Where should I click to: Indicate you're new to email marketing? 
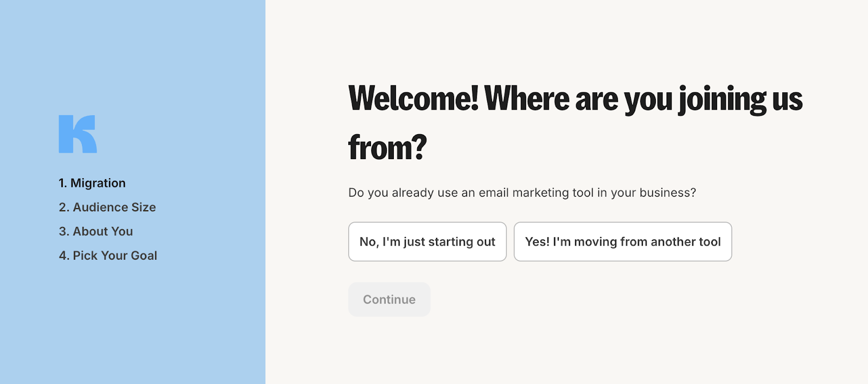(x=427, y=242)
